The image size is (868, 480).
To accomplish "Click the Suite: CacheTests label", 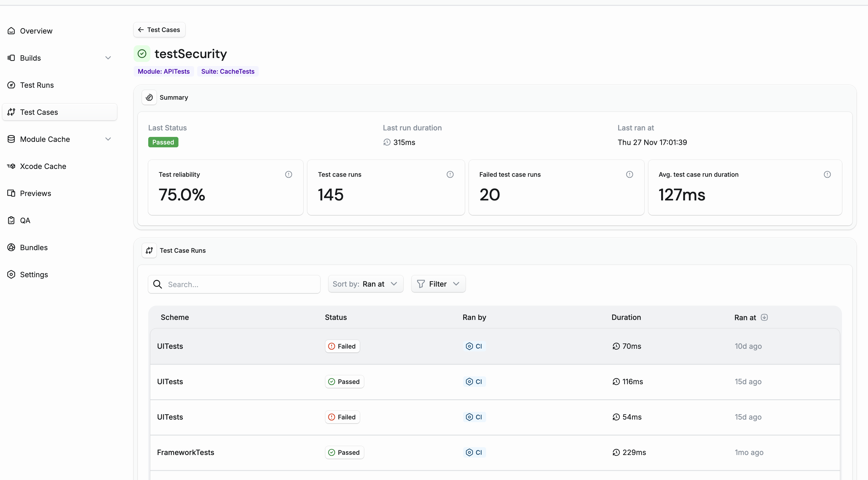I will (228, 71).
